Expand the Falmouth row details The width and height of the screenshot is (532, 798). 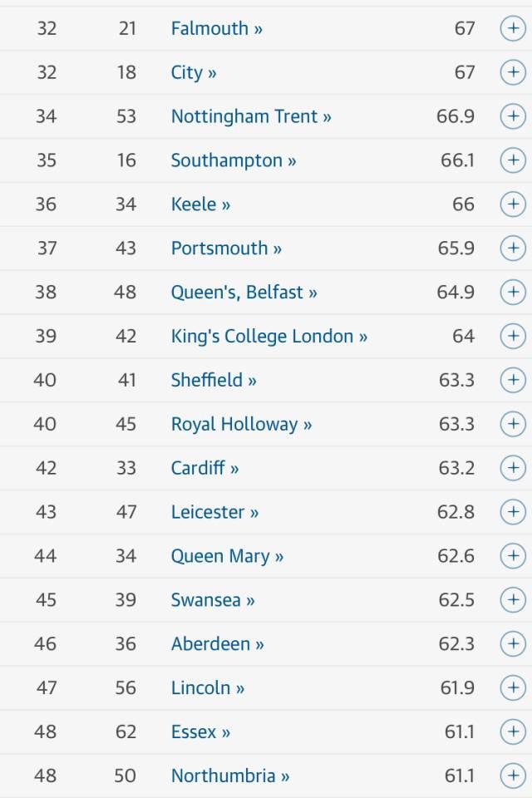[512, 28]
